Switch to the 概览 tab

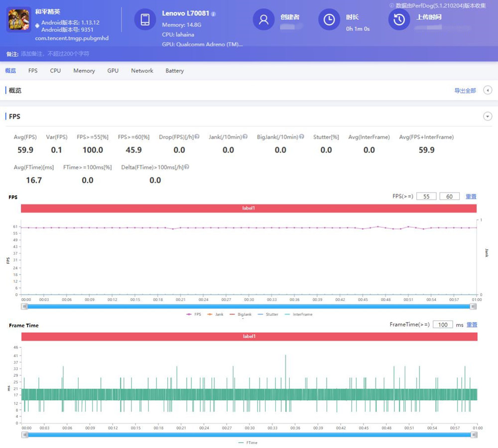click(10, 71)
